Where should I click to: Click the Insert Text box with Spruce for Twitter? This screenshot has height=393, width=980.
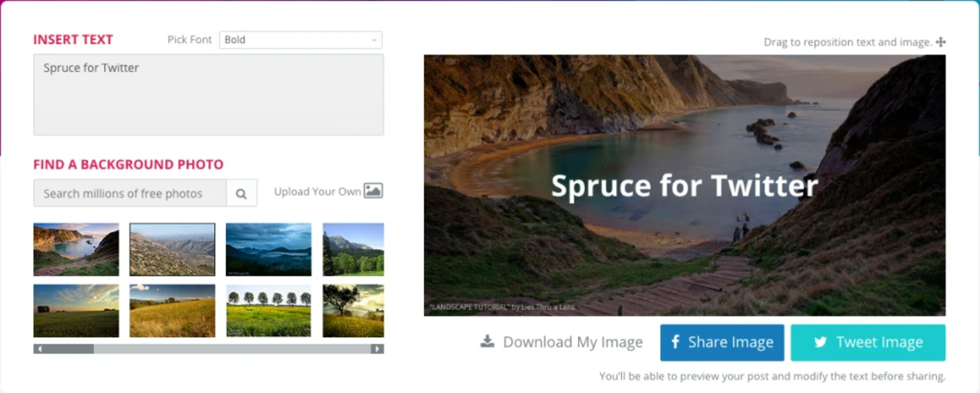pyautogui.click(x=209, y=95)
